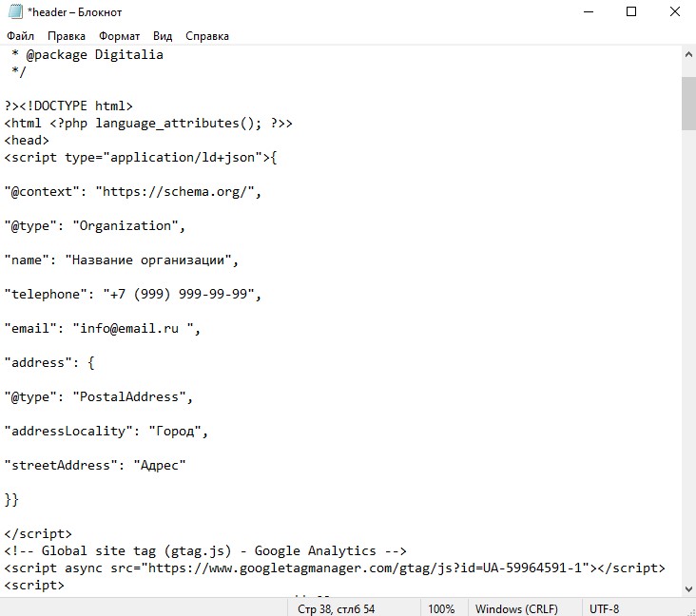Click the "address": { line
This screenshot has width=696, height=616.
(x=49, y=363)
